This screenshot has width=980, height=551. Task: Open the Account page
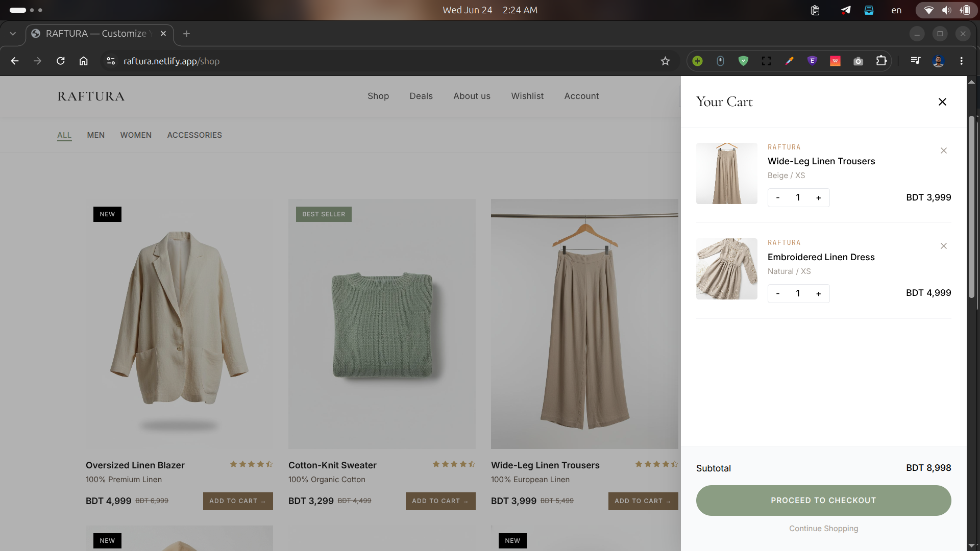[x=581, y=96]
